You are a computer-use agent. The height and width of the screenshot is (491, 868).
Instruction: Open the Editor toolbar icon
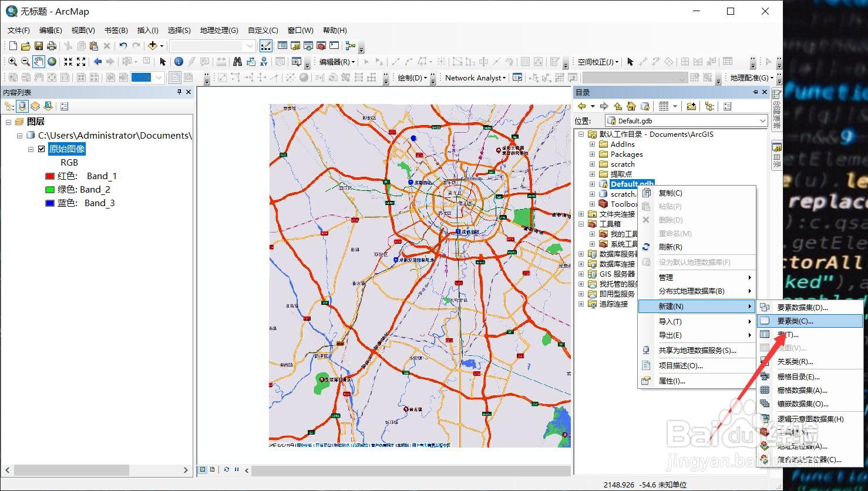pos(265,46)
